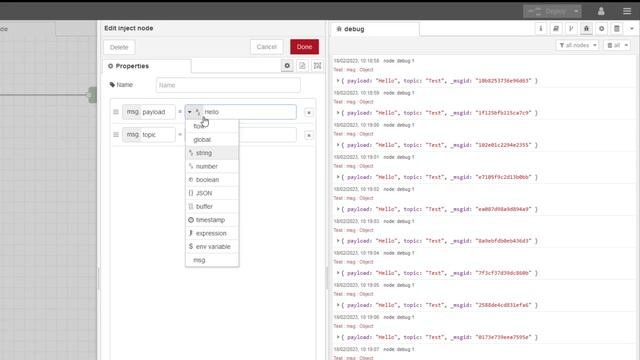640x360 pixels.
Task: Expand debug message with msgid ending 3b0bb
Action: [338, 177]
